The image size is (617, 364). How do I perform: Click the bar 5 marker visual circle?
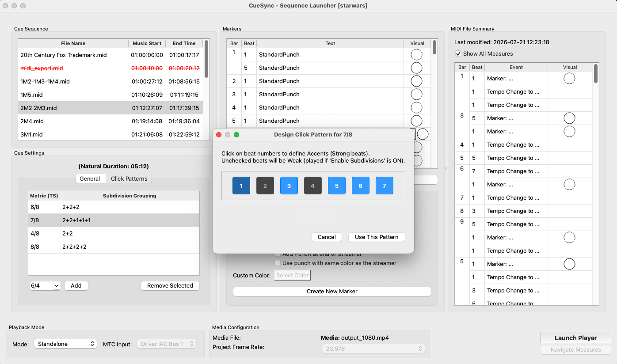tap(416, 121)
